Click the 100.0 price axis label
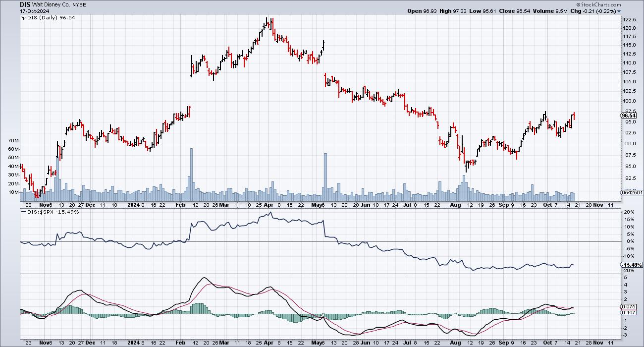This screenshot has height=347, width=644. [630, 101]
